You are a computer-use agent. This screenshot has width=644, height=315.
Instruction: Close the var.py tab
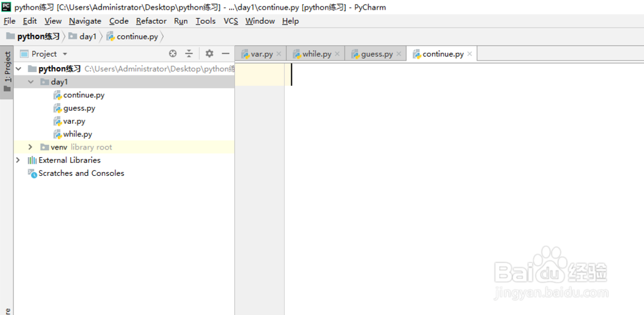tap(279, 54)
